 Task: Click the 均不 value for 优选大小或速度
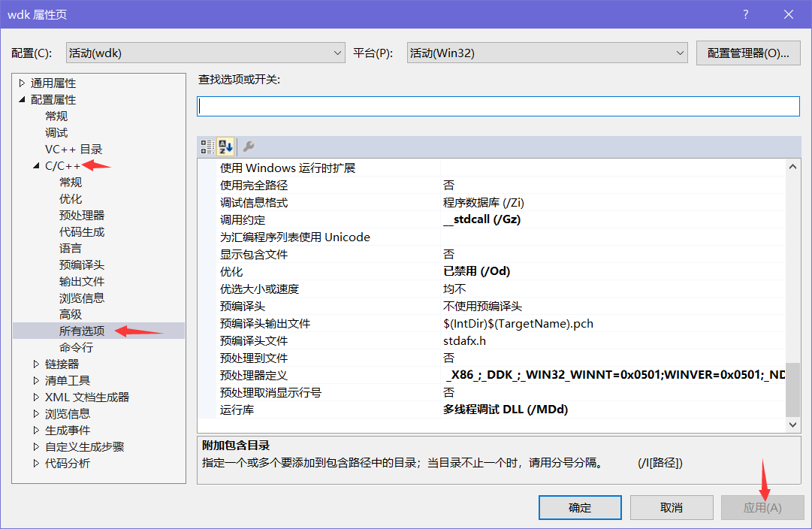(x=454, y=289)
